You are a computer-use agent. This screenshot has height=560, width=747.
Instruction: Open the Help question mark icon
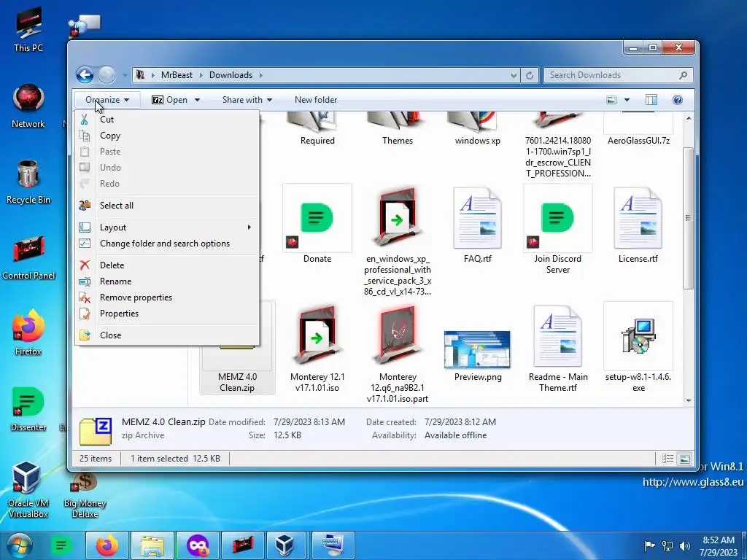click(x=678, y=100)
